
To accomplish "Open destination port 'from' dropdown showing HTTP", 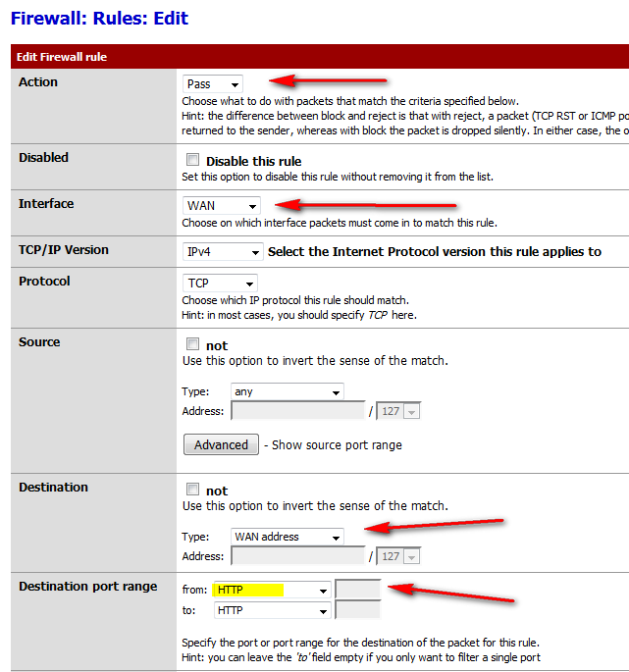I will (272, 591).
